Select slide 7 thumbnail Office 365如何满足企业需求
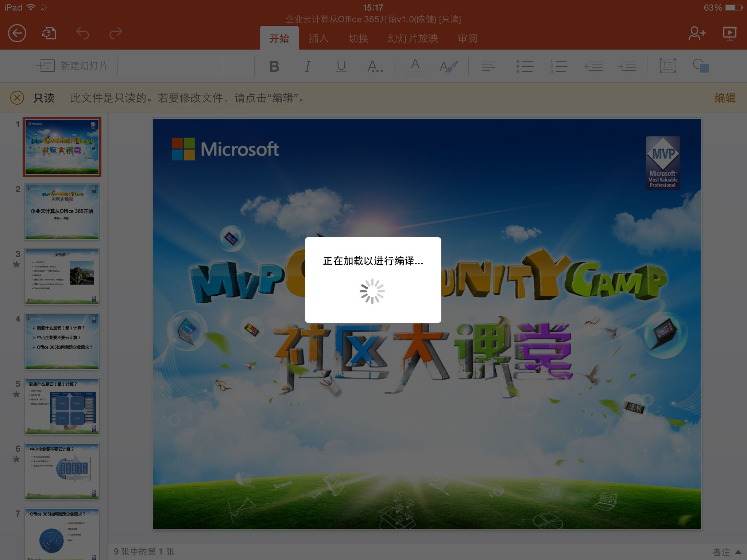Viewport: 747px width, 560px height. [62, 534]
